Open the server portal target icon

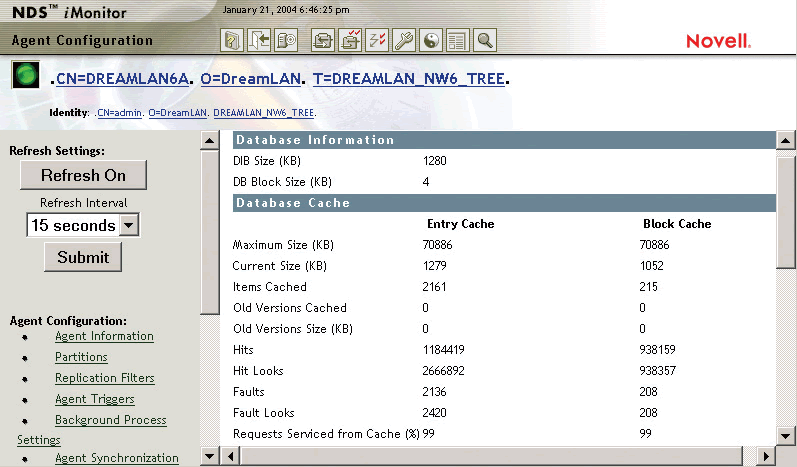point(286,40)
